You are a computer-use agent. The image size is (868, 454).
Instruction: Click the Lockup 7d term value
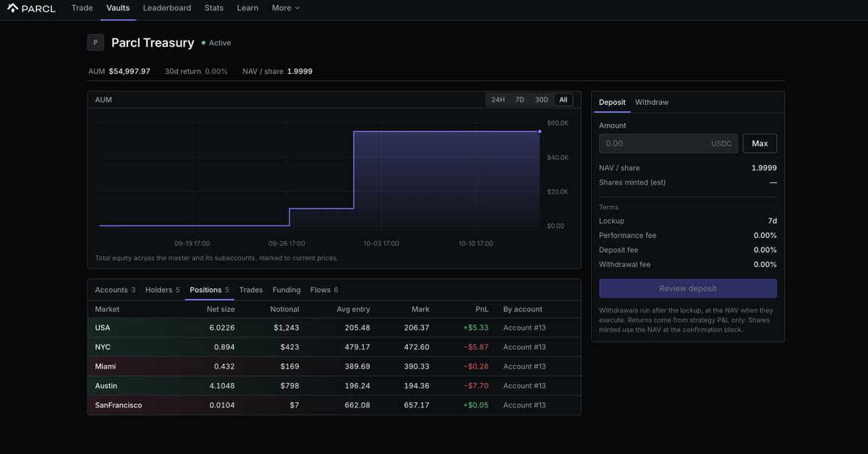click(x=773, y=220)
